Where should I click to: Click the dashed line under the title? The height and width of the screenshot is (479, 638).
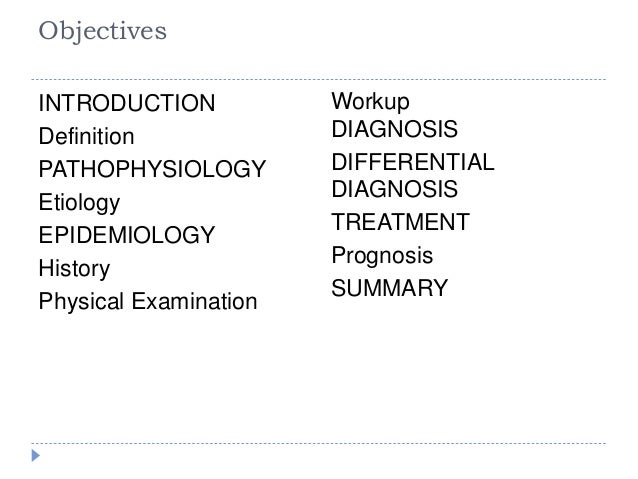coord(319,79)
